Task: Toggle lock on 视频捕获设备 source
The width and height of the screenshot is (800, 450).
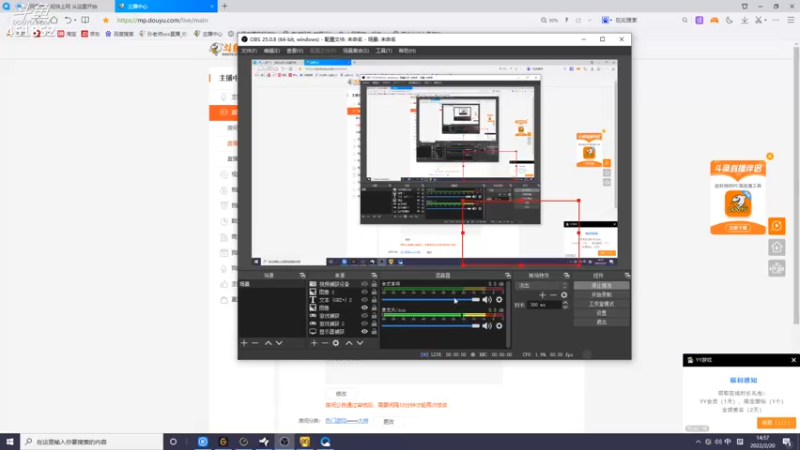Action: click(374, 284)
